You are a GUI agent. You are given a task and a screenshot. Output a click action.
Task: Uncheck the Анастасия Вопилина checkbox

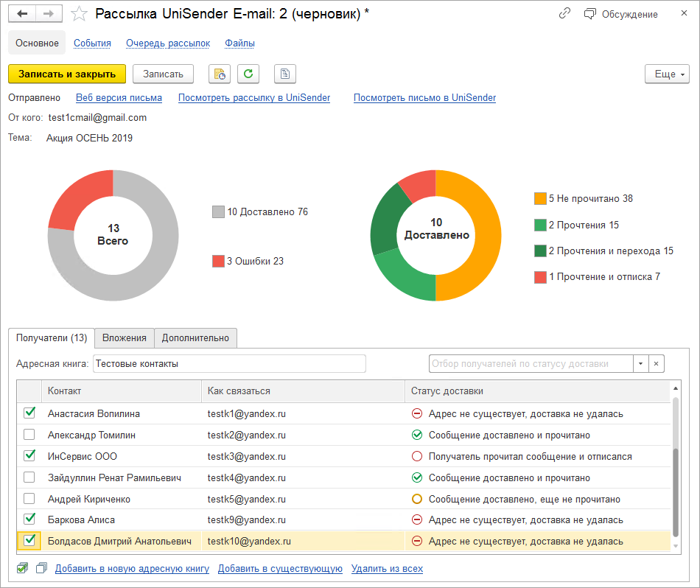(x=29, y=413)
